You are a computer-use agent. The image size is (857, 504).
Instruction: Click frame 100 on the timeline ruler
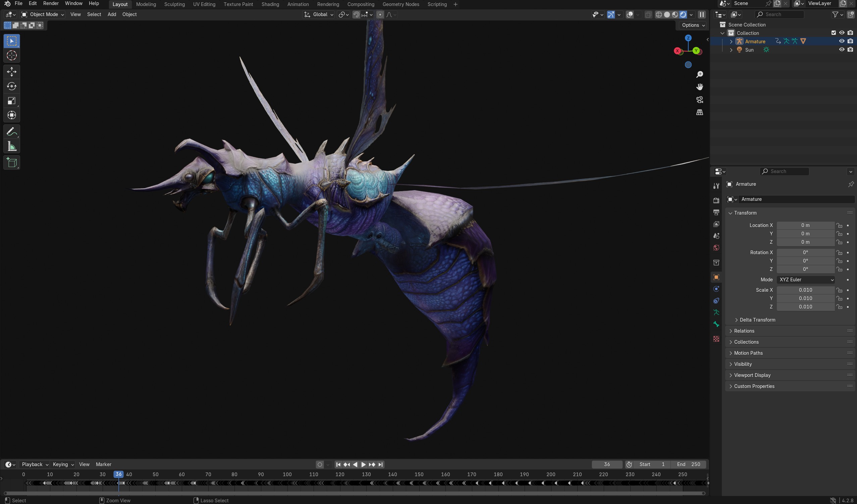pyautogui.click(x=287, y=474)
